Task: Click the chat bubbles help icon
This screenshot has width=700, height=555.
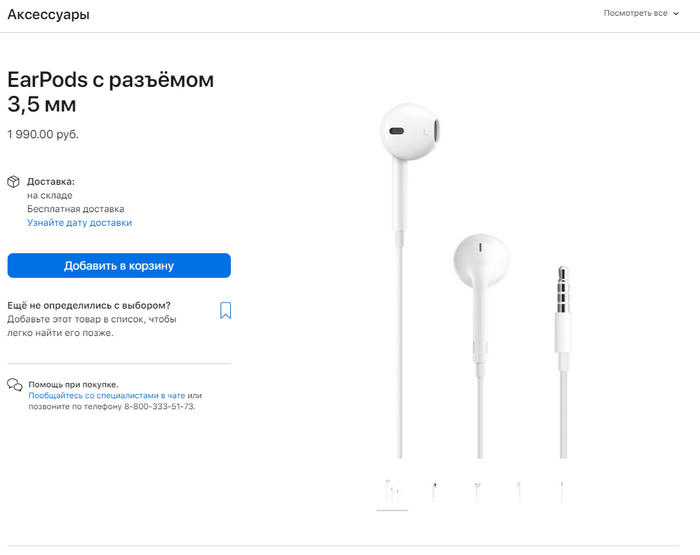Action: point(14,385)
